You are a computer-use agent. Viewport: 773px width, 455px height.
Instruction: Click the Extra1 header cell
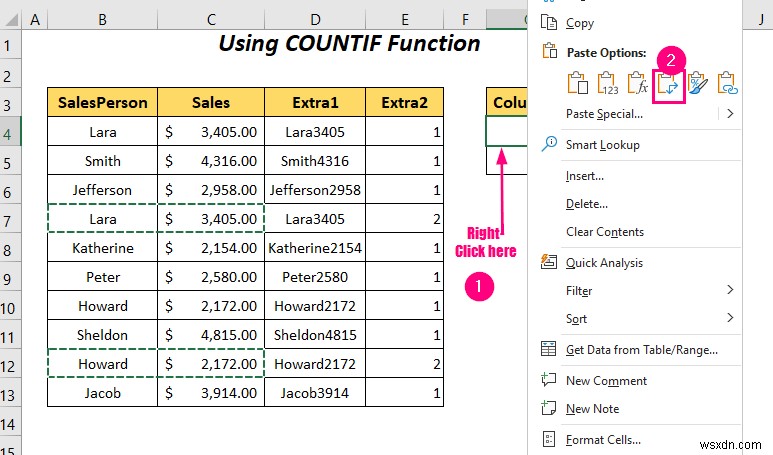click(315, 102)
